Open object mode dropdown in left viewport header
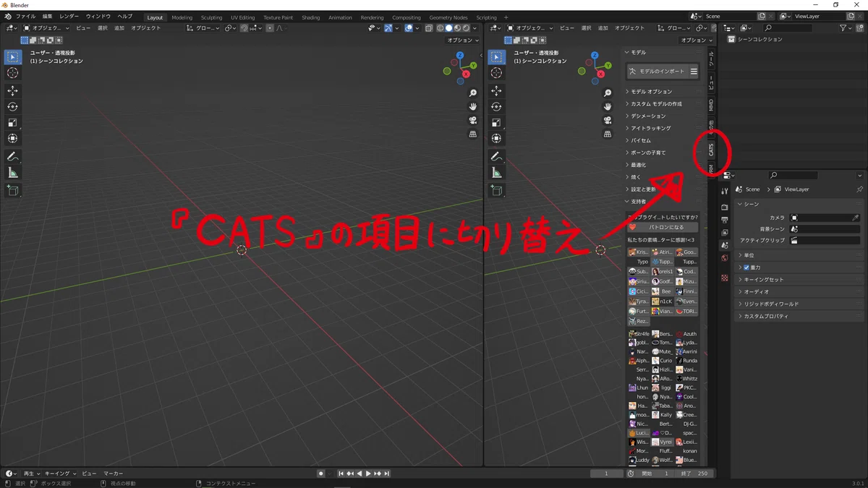868x488 pixels. coord(46,28)
